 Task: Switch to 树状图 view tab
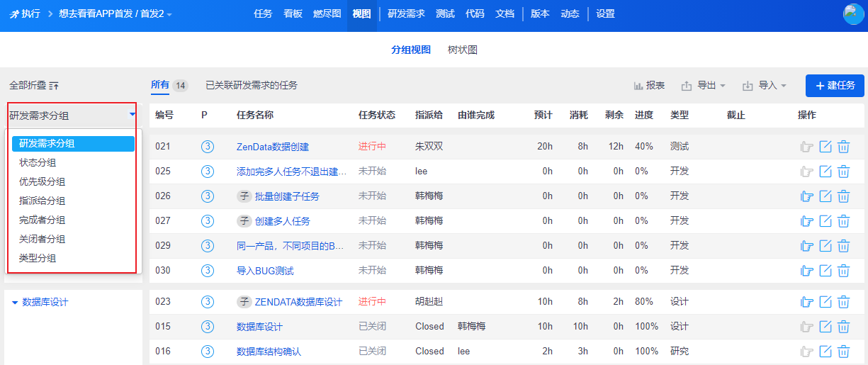coord(463,50)
